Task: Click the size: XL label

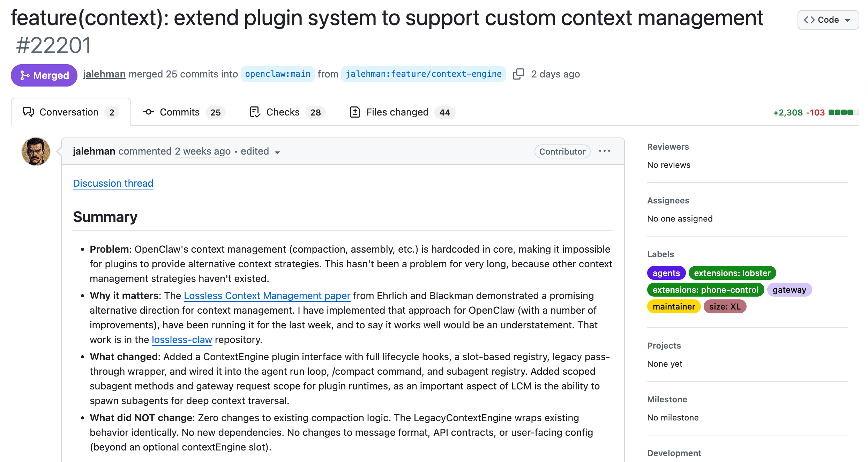Action: pos(725,306)
